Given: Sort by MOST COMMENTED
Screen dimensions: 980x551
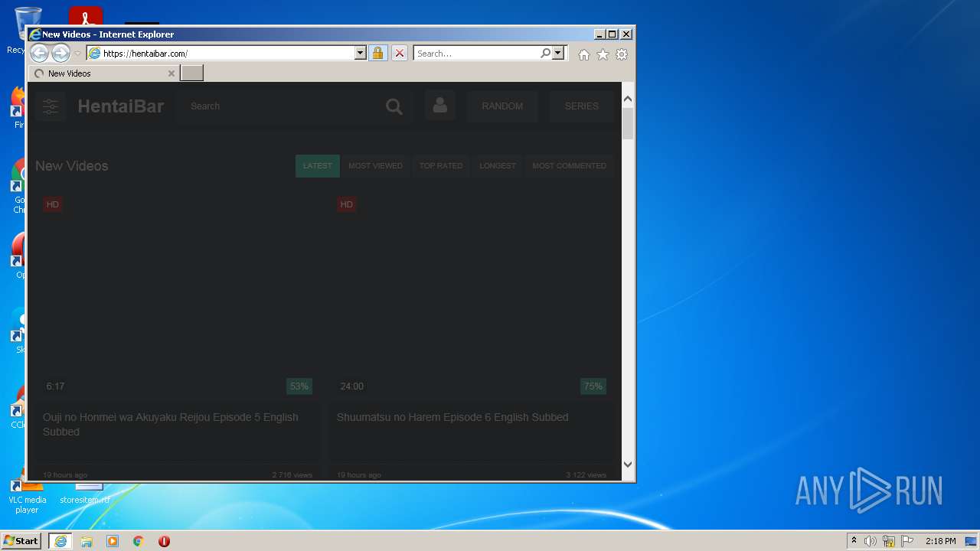Looking at the screenshot, I should [569, 166].
